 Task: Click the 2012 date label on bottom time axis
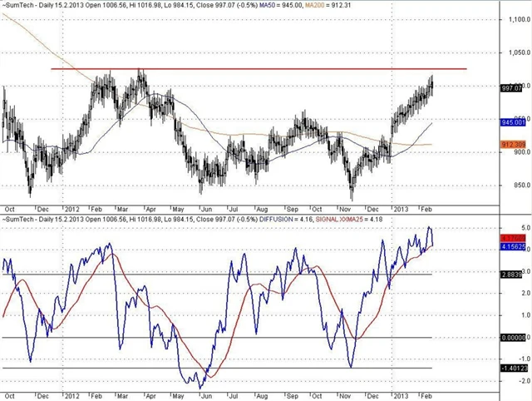point(71,394)
